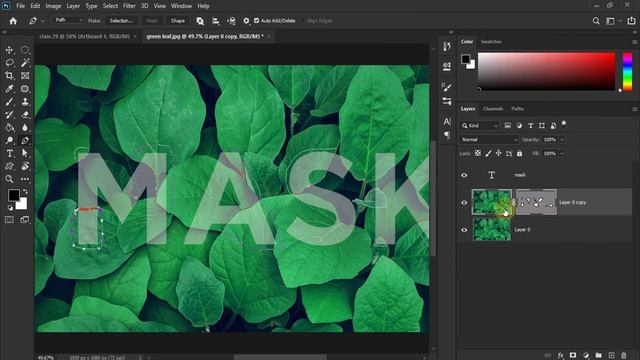Viewport: 640px width, 360px height.
Task: Click the red color picker field
Action: (546, 71)
